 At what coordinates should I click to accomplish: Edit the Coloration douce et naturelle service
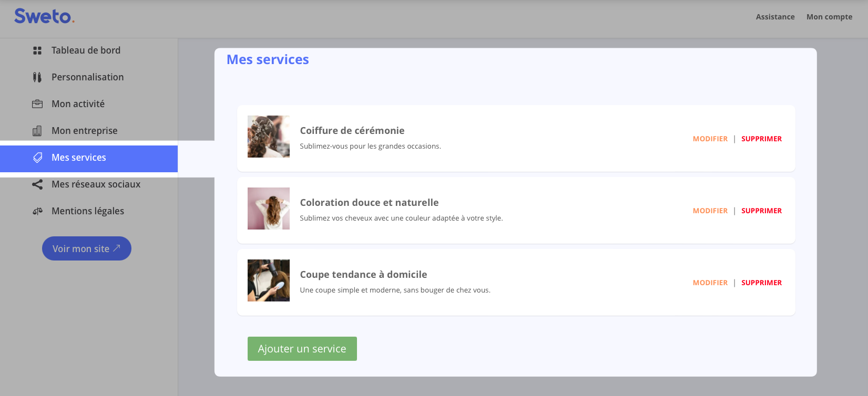pyautogui.click(x=710, y=211)
